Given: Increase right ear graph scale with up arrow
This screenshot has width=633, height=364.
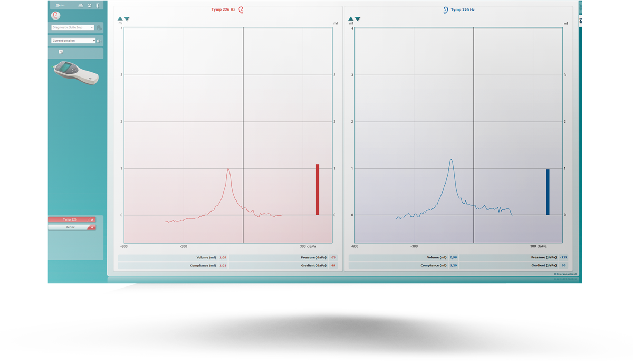Looking at the screenshot, I should click(x=120, y=19).
